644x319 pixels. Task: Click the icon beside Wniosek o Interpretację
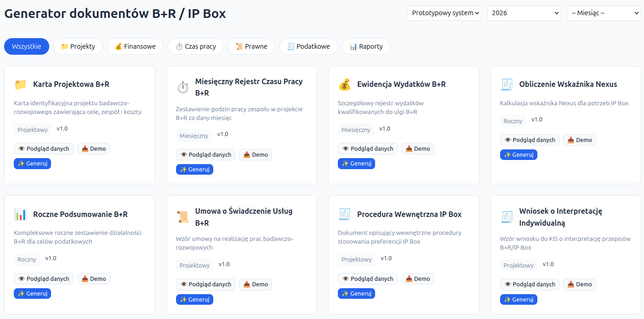tap(507, 217)
